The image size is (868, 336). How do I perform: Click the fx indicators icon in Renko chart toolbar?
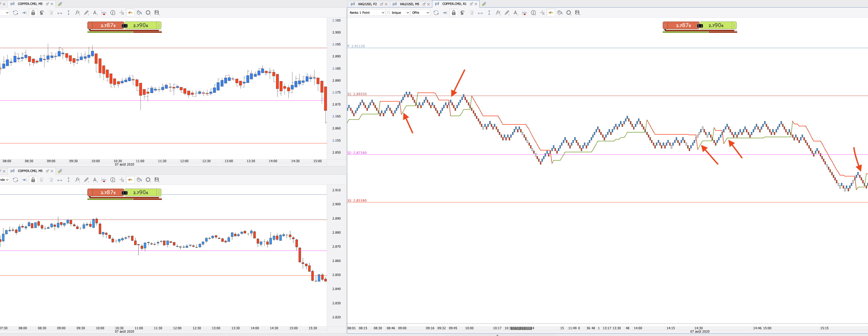pos(498,13)
